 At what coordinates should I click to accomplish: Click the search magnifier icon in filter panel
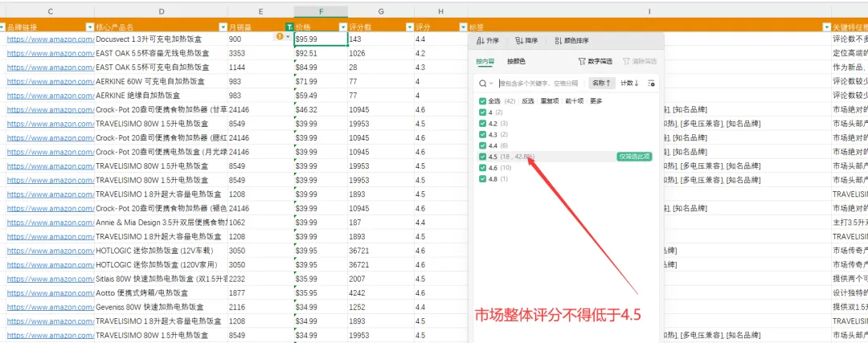[482, 83]
